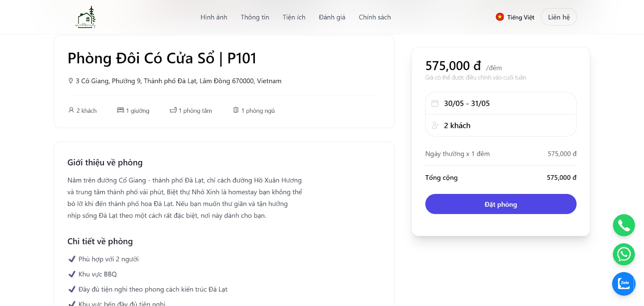Click the homestay house logo
Screen dimensions: 644x306
[86, 17]
